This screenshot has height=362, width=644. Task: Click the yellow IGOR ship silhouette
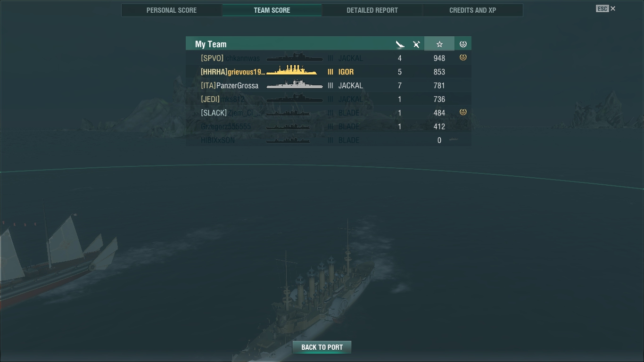292,70
